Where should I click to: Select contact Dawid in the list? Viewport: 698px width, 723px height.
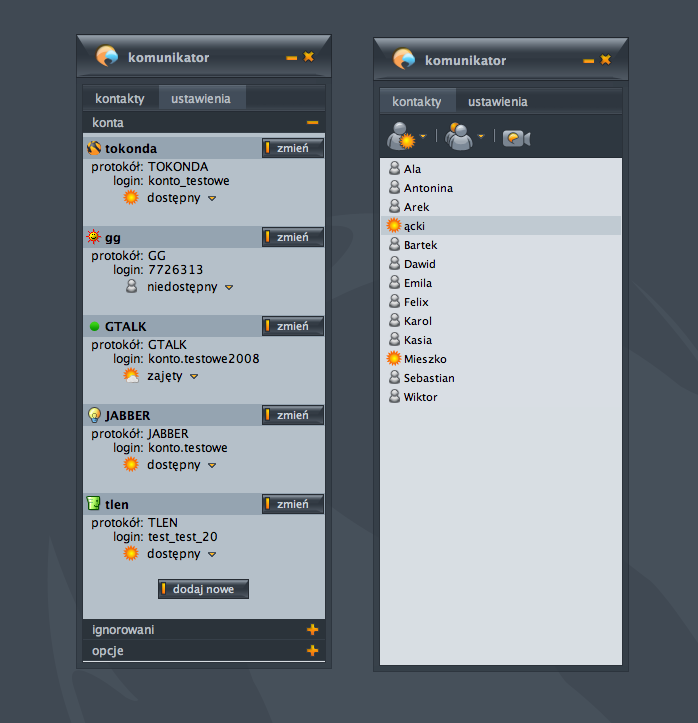(501, 263)
